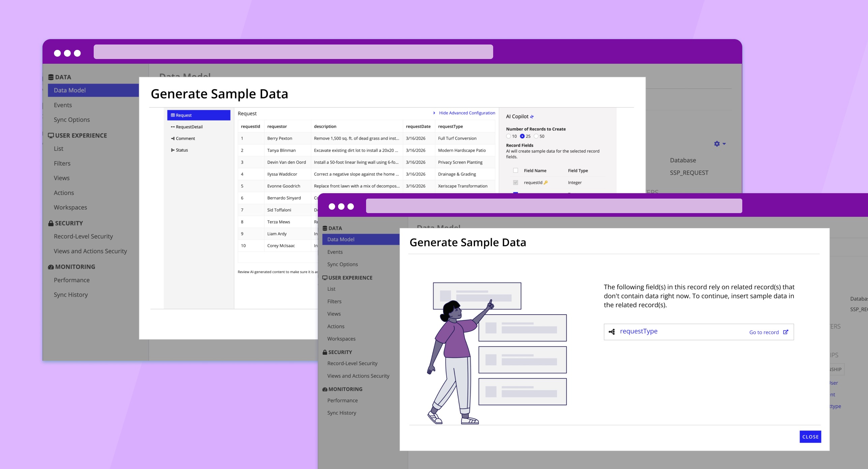Click the Go to record external link icon

pyautogui.click(x=786, y=332)
